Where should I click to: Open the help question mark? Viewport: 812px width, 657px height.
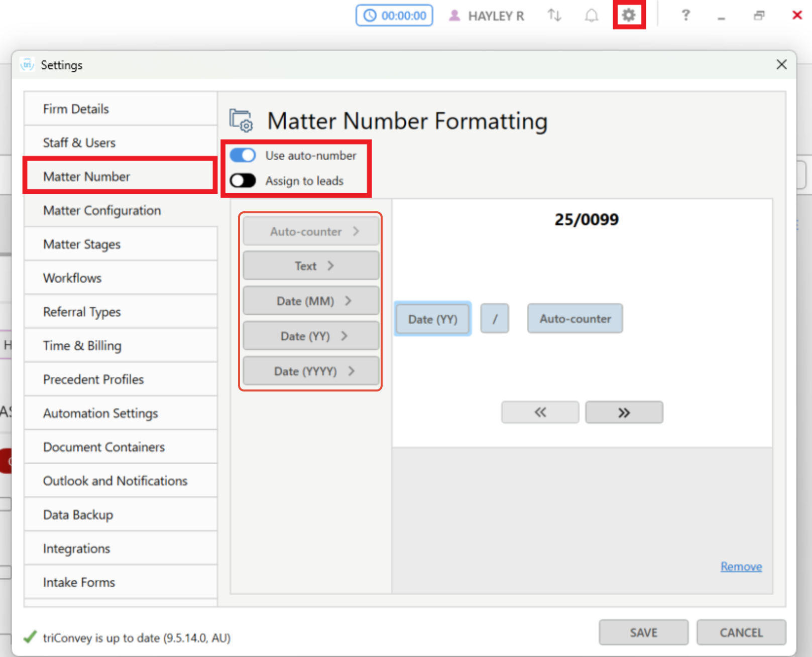pyautogui.click(x=685, y=16)
